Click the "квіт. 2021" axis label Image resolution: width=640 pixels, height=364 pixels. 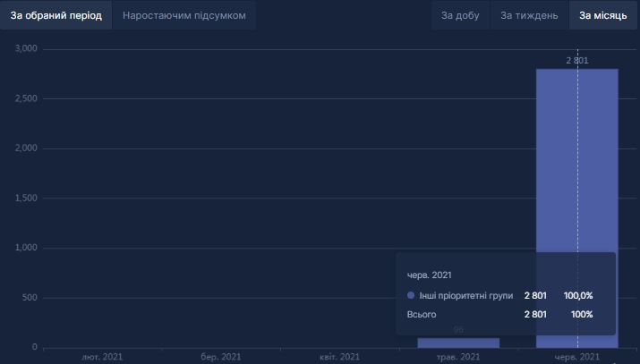[339, 357]
